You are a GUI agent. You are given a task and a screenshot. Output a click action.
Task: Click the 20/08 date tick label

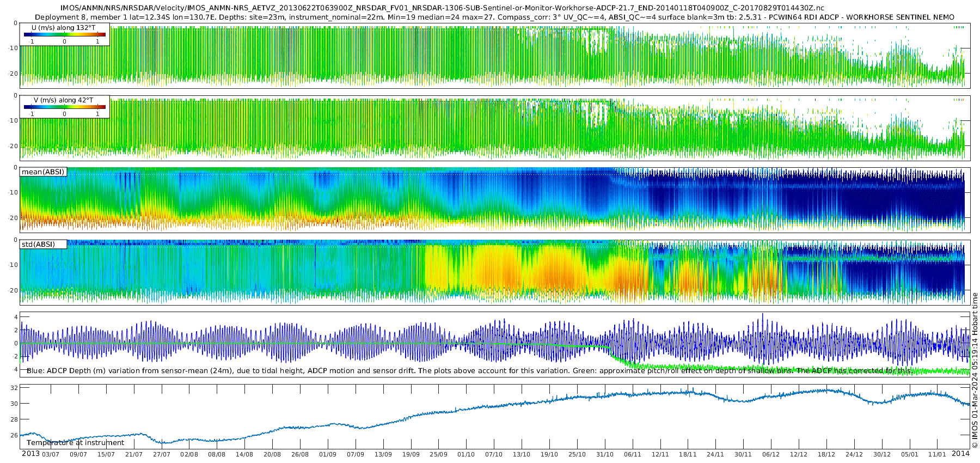coord(272,454)
